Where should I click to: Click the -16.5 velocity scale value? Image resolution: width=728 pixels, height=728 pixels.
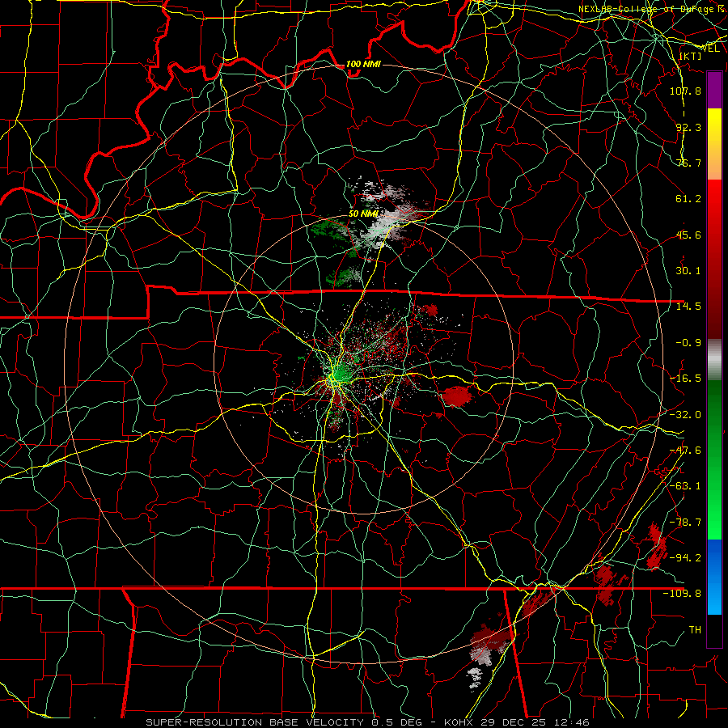(685, 379)
